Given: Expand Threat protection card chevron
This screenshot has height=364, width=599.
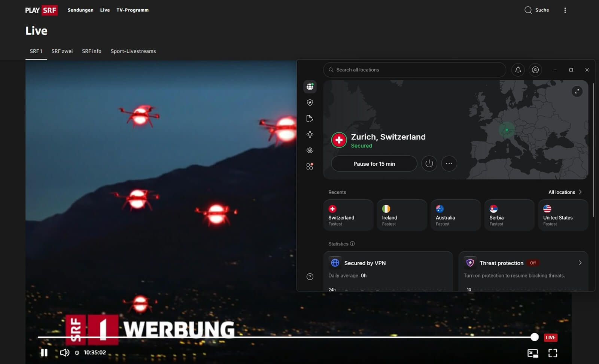Looking at the screenshot, I should coord(580,263).
